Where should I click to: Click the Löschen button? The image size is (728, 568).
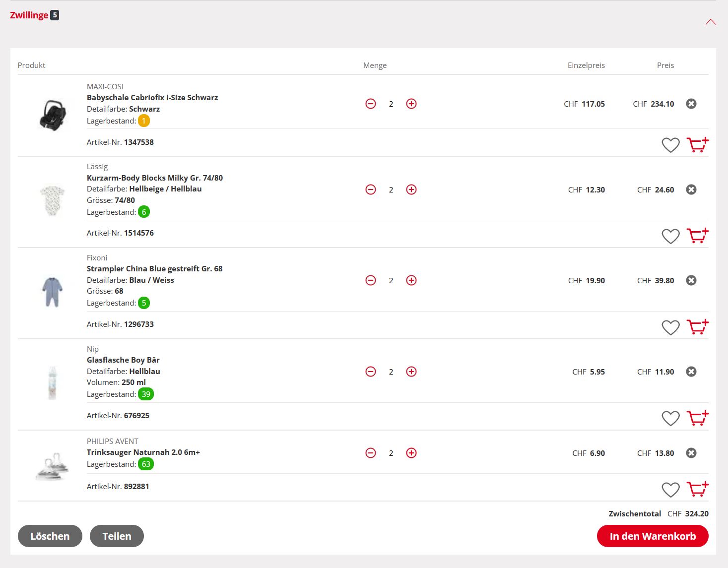tap(50, 536)
